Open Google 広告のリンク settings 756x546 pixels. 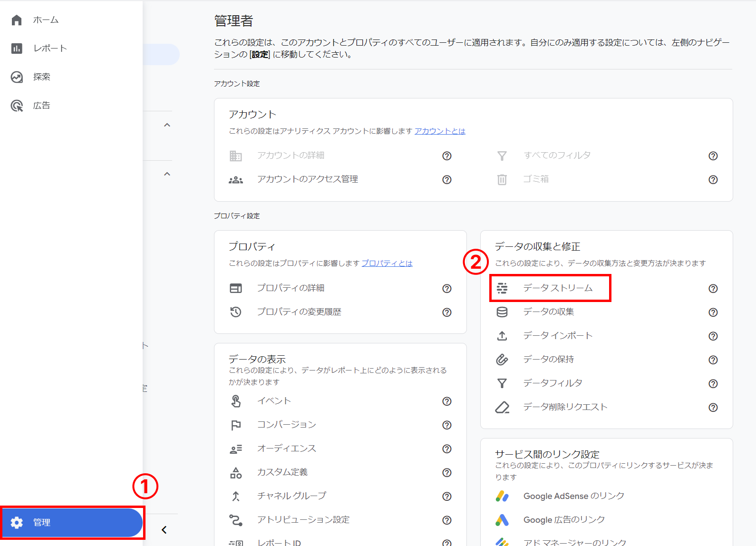[x=564, y=520]
